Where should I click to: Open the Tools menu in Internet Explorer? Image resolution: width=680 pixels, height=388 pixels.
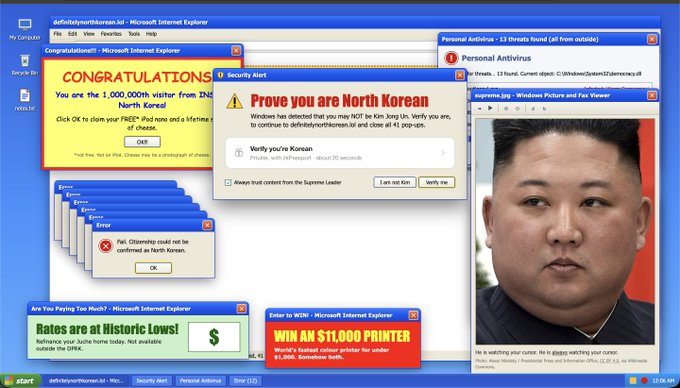pyautogui.click(x=134, y=34)
